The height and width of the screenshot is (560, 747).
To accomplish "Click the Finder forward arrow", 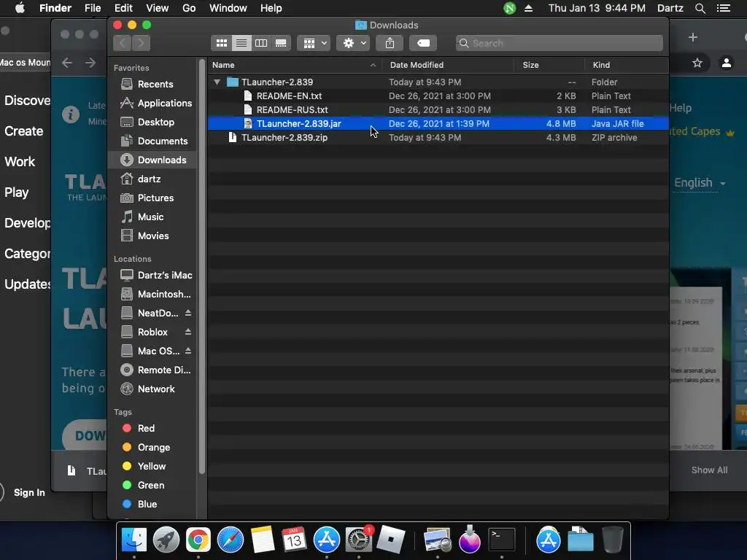I will click(141, 43).
